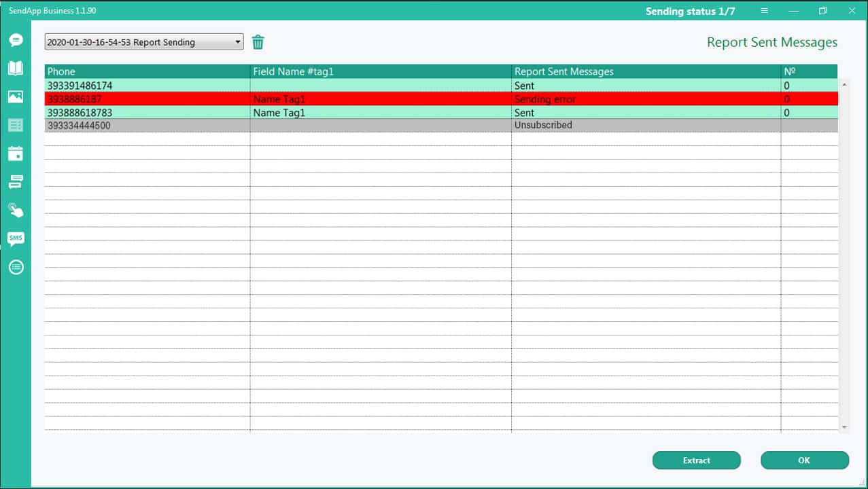This screenshot has width=868, height=489.
Task: Open the address book icon
Action: [16, 68]
